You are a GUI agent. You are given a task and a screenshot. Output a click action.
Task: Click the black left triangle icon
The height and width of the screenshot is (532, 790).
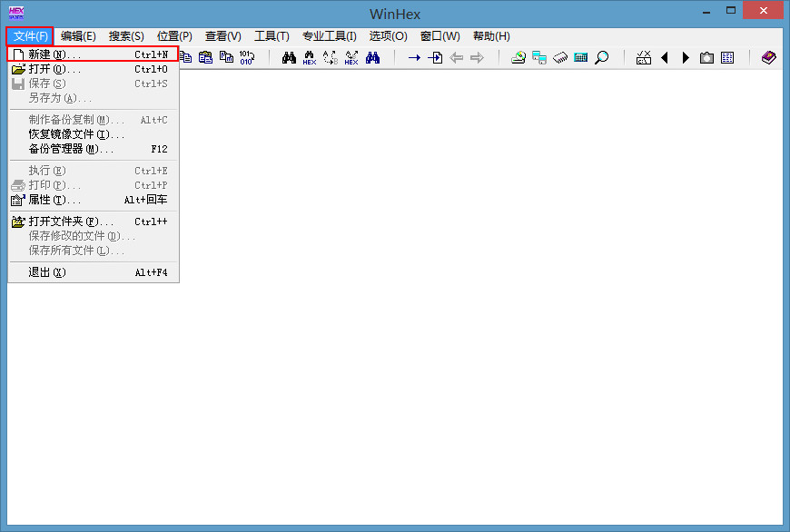point(665,57)
